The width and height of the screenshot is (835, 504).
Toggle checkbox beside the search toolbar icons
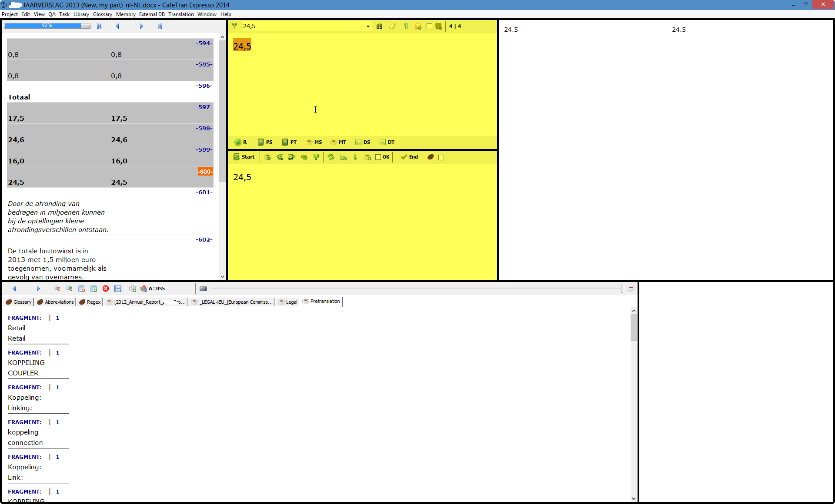click(x=430, y=27)
